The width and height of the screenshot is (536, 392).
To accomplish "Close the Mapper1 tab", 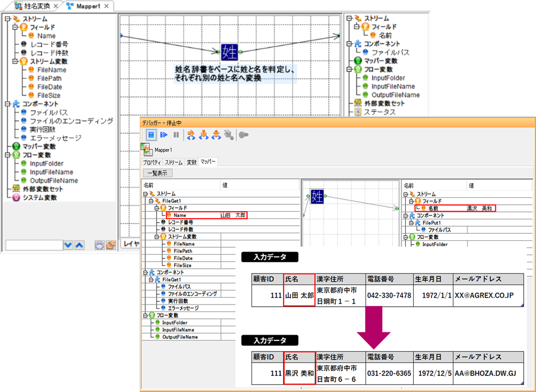I will tap(107, 6).
